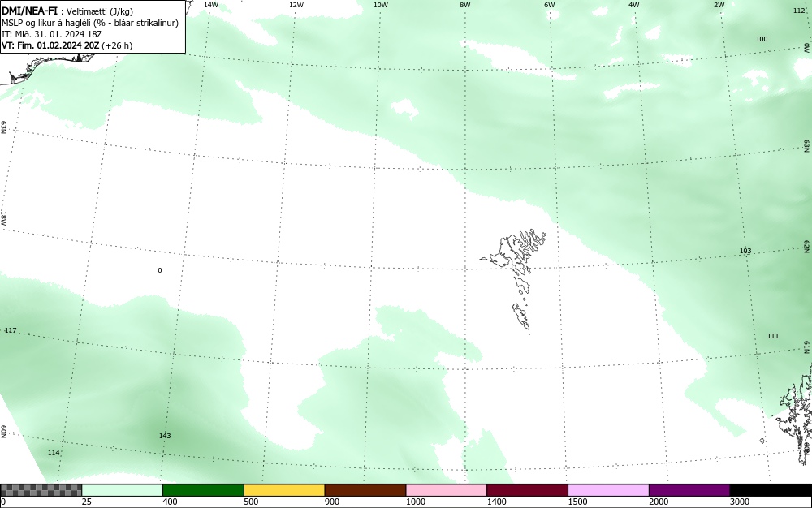The image size is (812, 508).
Task: Select the black 3000+ legend swatch
Action: tap(771, 490)
